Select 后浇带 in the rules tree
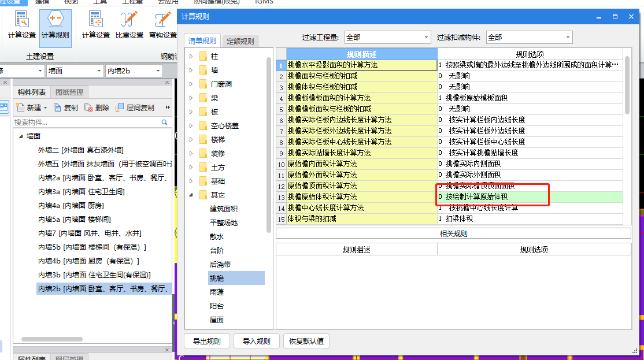The height and width of the screenshot is (360, 644). coord(220,264)
